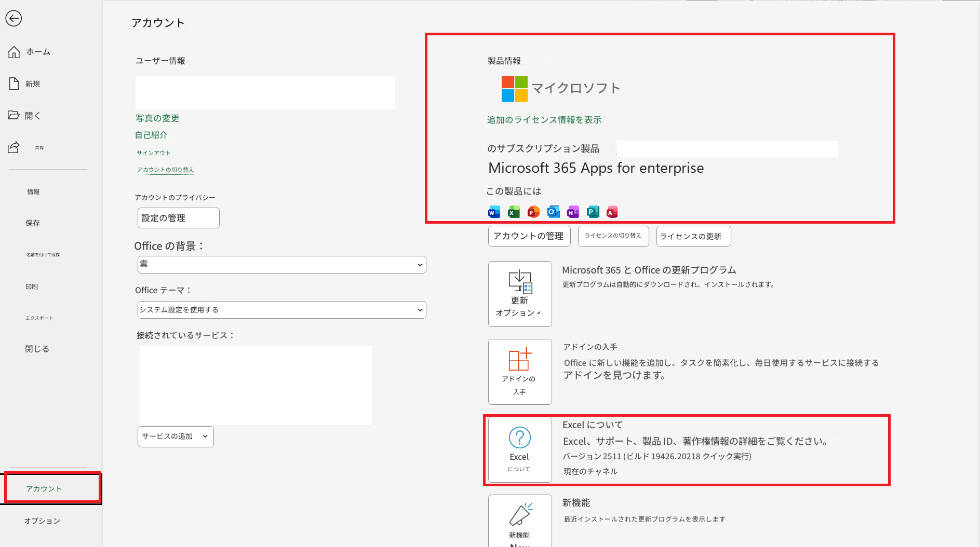Click the 新規 blank document icon
980x547 pixels.
[14, 84]
